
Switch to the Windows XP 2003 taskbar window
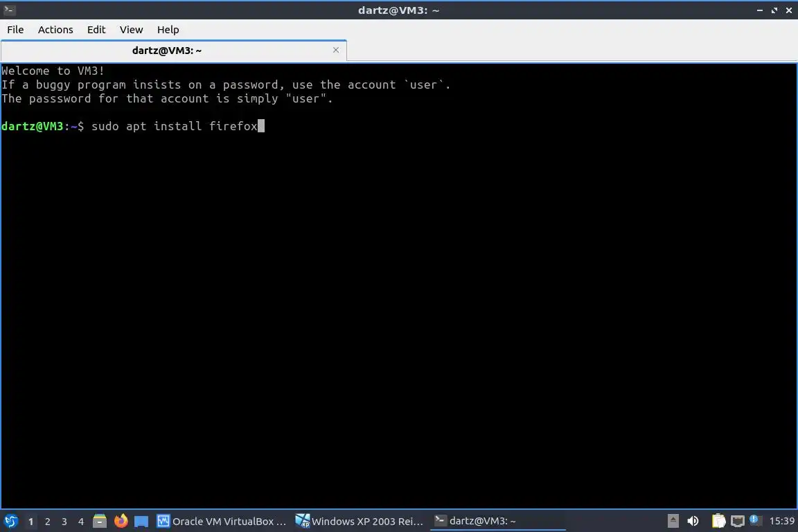point(360,521)
